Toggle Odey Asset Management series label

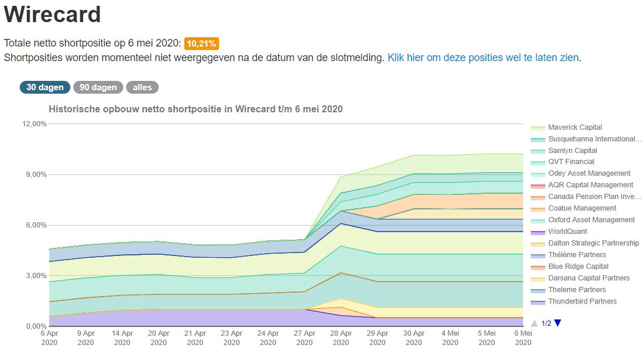pos(589,173)
